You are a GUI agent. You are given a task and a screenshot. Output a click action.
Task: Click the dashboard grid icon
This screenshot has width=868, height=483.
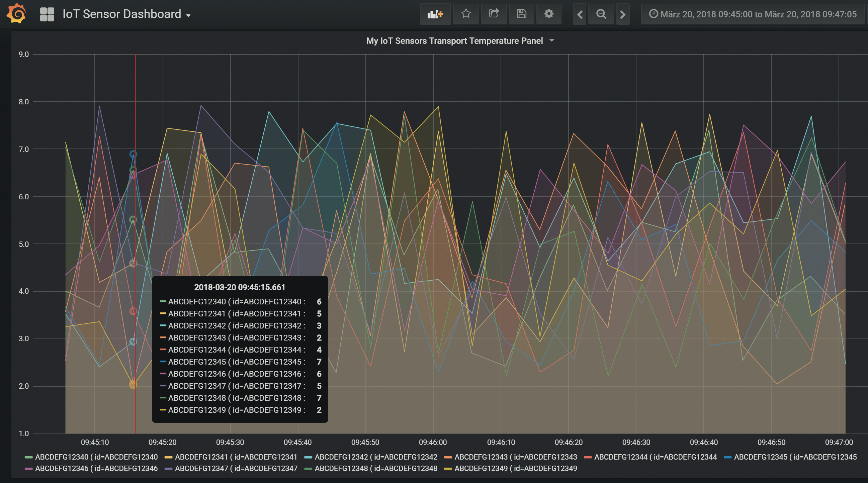coord(47,14)
